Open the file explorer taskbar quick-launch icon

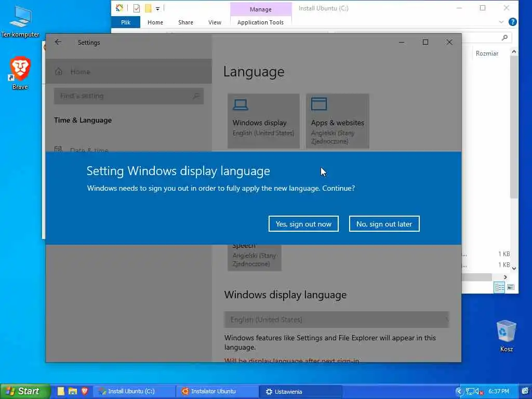point(73,391)
